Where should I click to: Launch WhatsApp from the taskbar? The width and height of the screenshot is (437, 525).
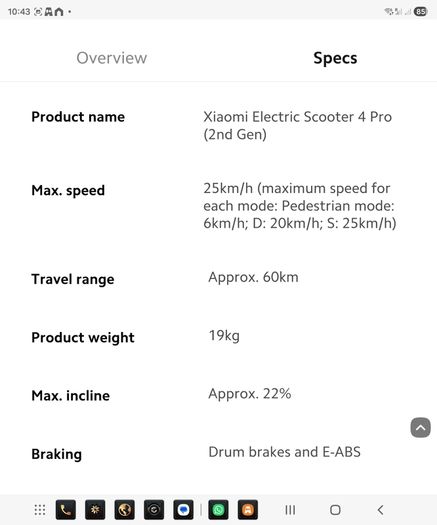pos(218,510)
